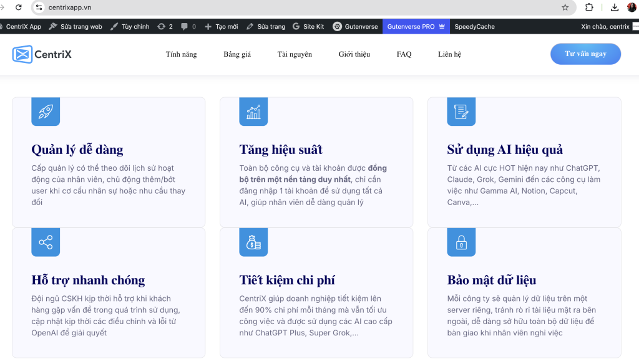Click Gutenverse PRO in the admin bar
Image resolution: width=639 pixels, height=364 pixels.
(415, 27)
